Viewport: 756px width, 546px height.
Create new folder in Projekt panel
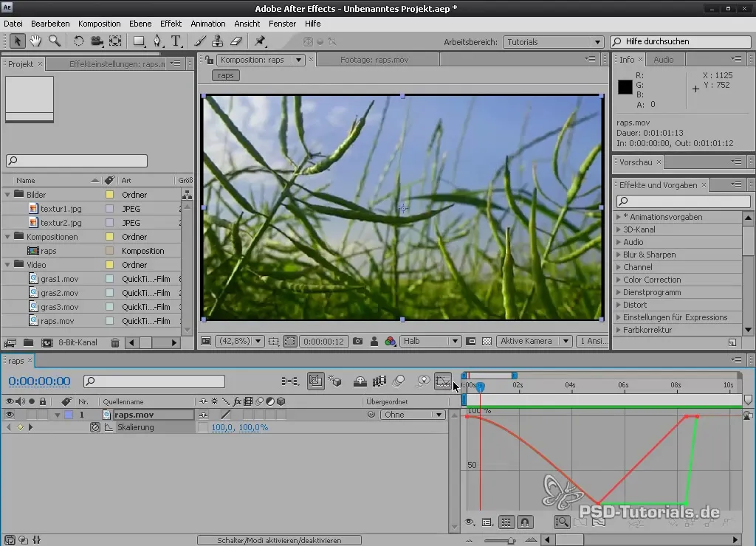[29, 342]
